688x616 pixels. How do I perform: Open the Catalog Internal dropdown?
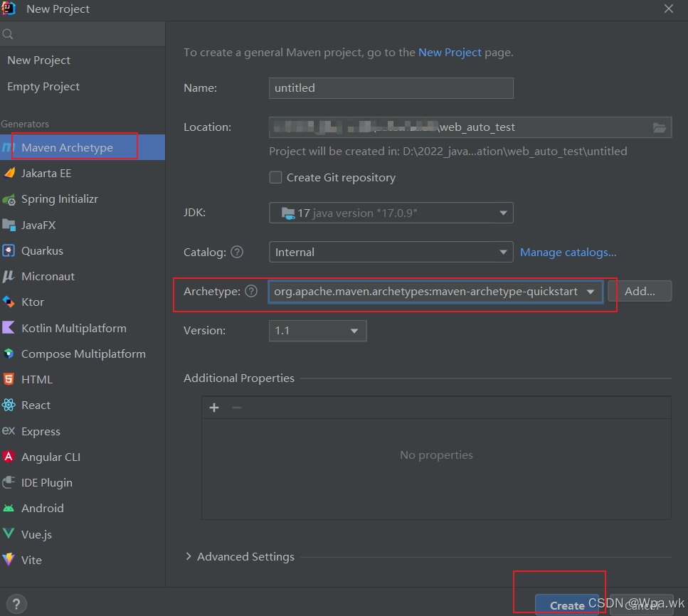pos(391,252)
